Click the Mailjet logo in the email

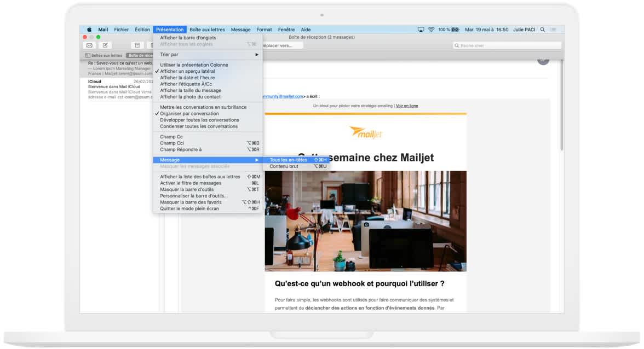tap(366, 133)
